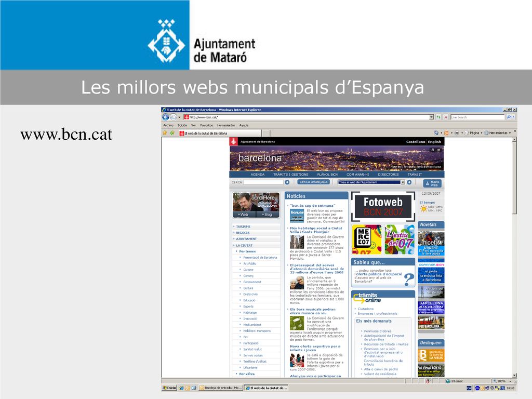Image resolution: width=532 pixels, height=399 pixels.
Task: Click the sun weather icon under El temps
Action: (423, 209)
